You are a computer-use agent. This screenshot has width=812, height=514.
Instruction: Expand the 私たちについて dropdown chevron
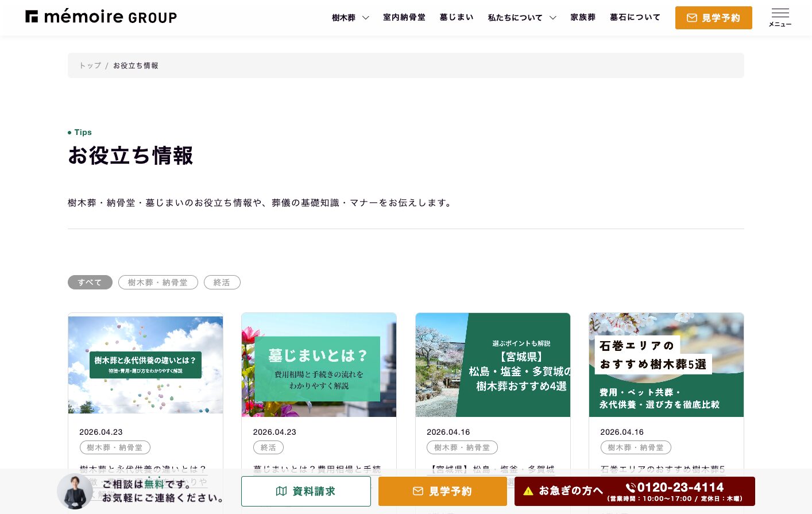[552, 18]
